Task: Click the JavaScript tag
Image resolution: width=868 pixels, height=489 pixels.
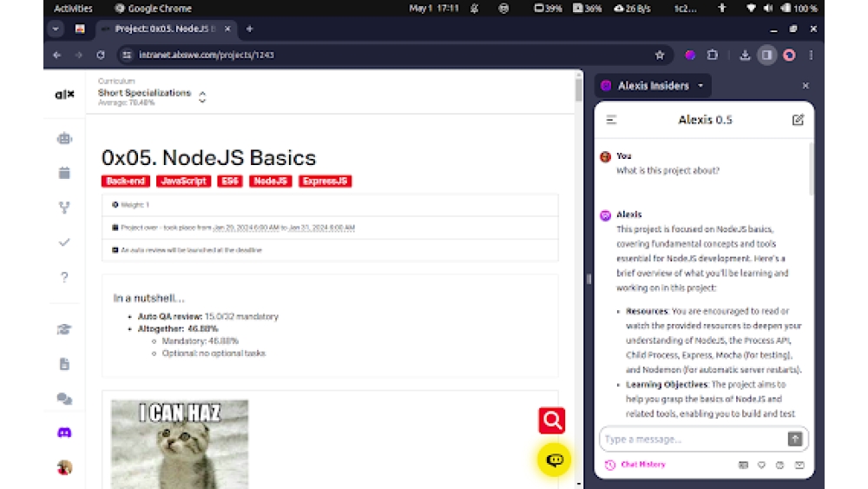Action: pos(183,181)
